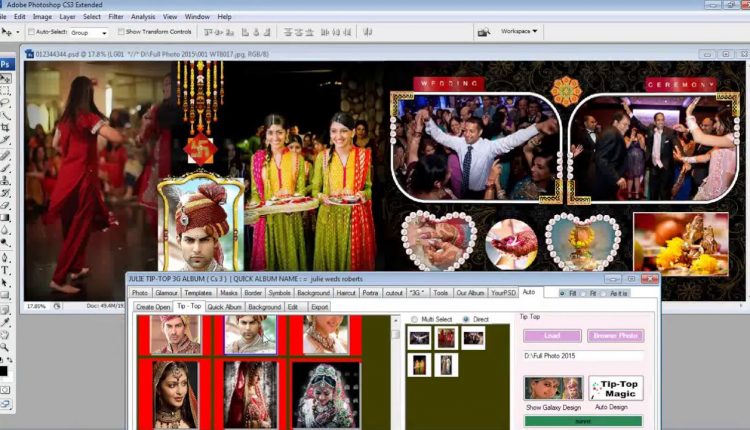Choose the Fill radio option
This screenshot has width=750, height=430.
562,293
